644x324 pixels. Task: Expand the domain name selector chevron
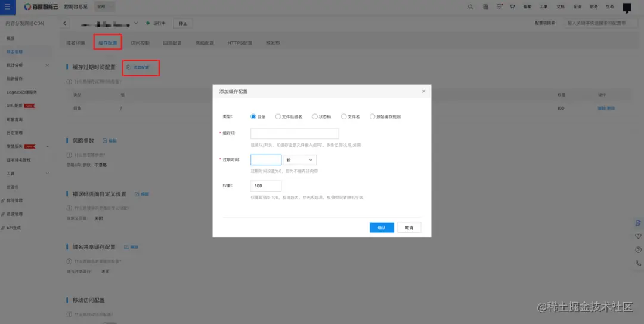pyautogui.click(x=137, y=23)
